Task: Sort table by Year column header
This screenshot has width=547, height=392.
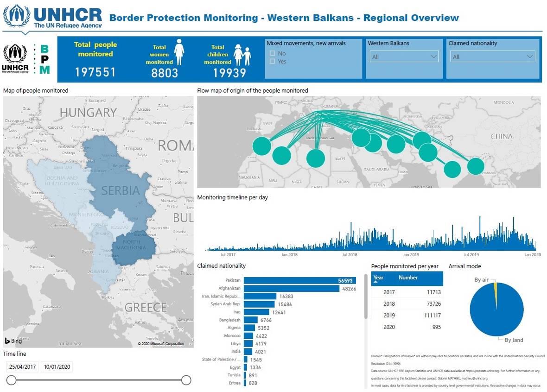Action: pos(379,278)
